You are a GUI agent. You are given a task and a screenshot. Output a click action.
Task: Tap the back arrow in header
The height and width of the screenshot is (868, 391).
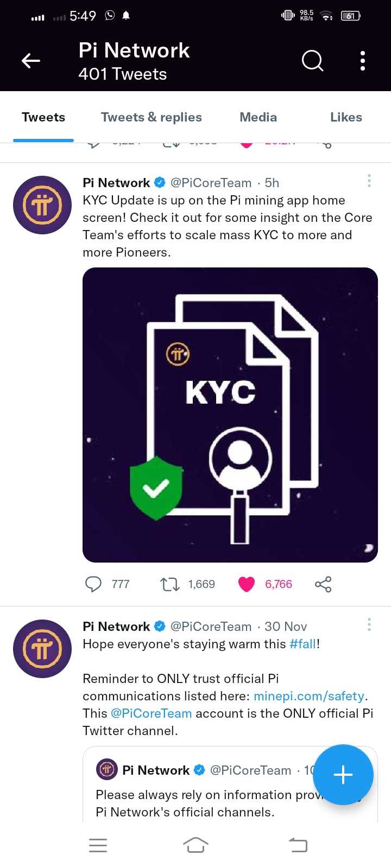pyautogui.click(x=31, y=61)
